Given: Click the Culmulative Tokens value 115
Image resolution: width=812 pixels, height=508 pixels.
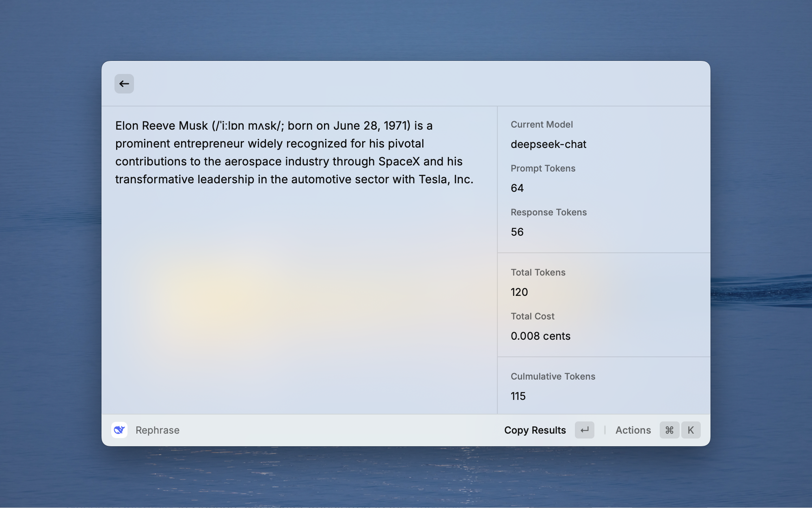Looking at the screenshot, I should point(518,396).
